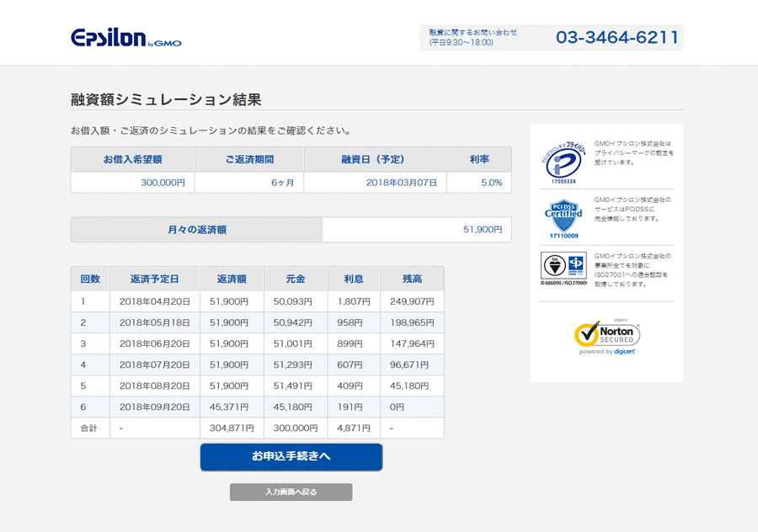The width and height of the screenshot is (758, 532).
Task: Click the balance 147,964円 cell
Action: click(413, 344)
